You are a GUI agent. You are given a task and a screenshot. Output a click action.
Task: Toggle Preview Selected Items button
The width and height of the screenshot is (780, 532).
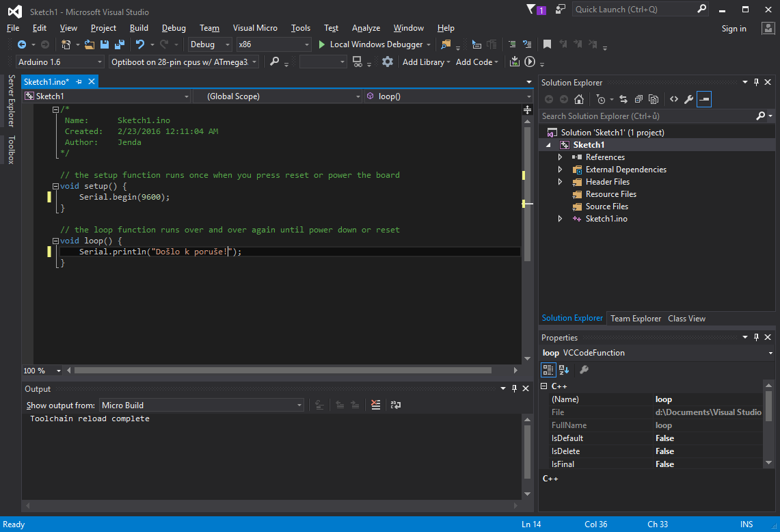point(704,100)
